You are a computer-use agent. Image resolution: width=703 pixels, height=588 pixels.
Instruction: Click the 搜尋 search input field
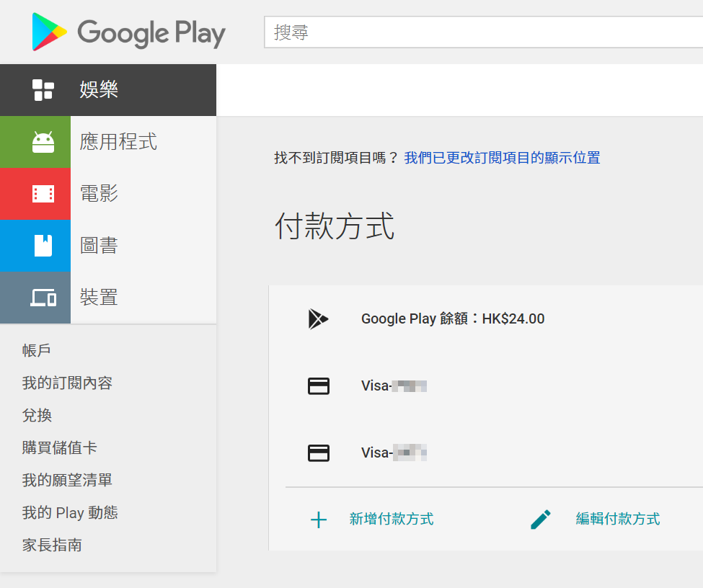click(x=483, y=32)
